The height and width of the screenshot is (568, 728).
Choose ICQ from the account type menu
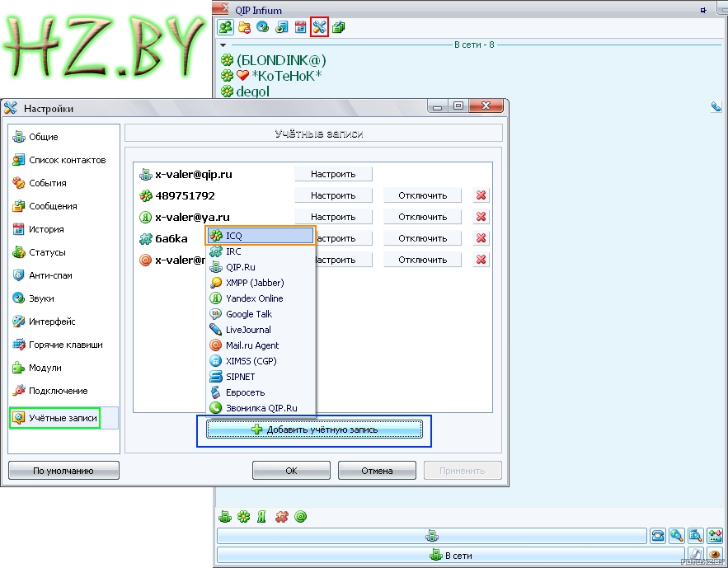(261, 236)
